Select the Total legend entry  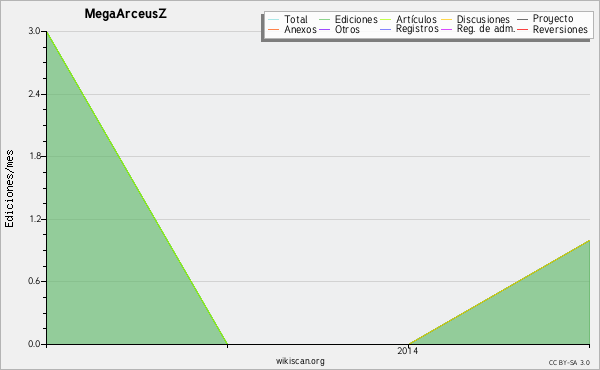[x=288, y=19]
